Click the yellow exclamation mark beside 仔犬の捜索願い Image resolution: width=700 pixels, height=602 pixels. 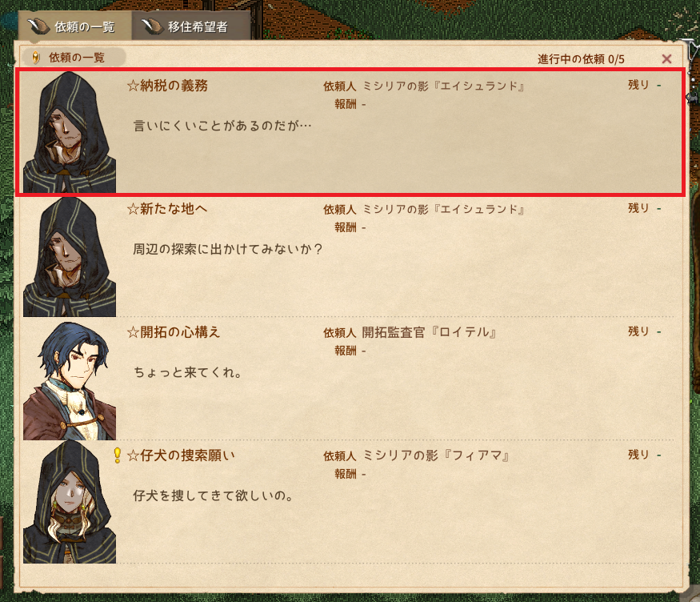[x=118, y=455]
